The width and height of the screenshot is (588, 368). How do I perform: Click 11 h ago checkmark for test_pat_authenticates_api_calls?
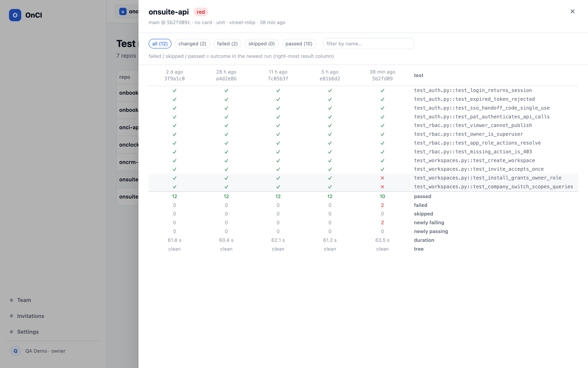pyautogui.click(x=278, y=117)
